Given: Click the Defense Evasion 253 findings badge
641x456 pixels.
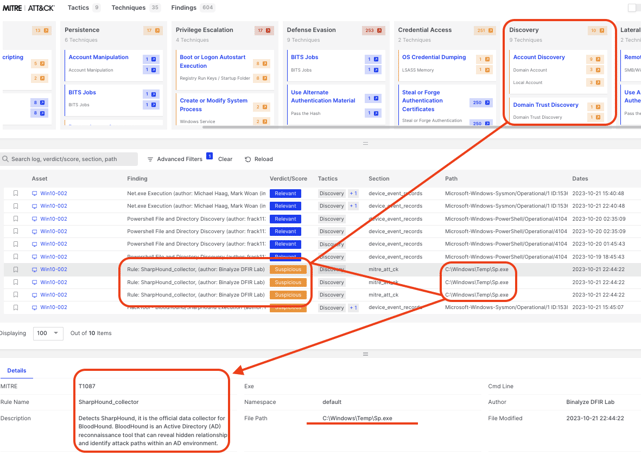Looking at the screenshot, I should coord(373,30).
